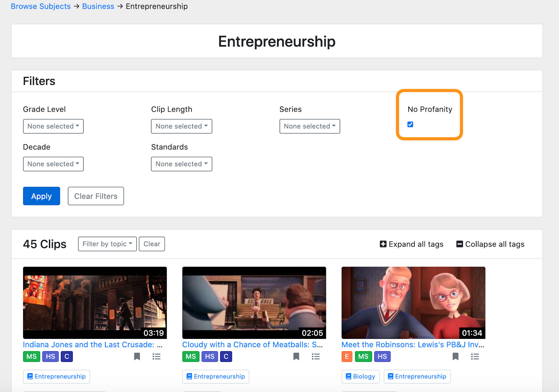The width and height of the screenshot is (559, 392).
Task: Open the Grade Level dropdown
Action: click(x=53, y=126)
